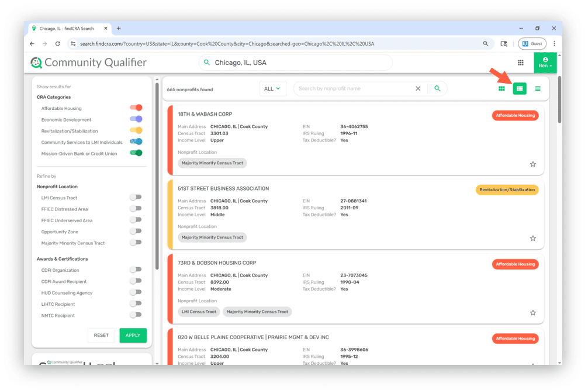This screenshot has width=588, height=390.
Task: Click EIN 36-4062755 value
Action: [x=354, y=127]
